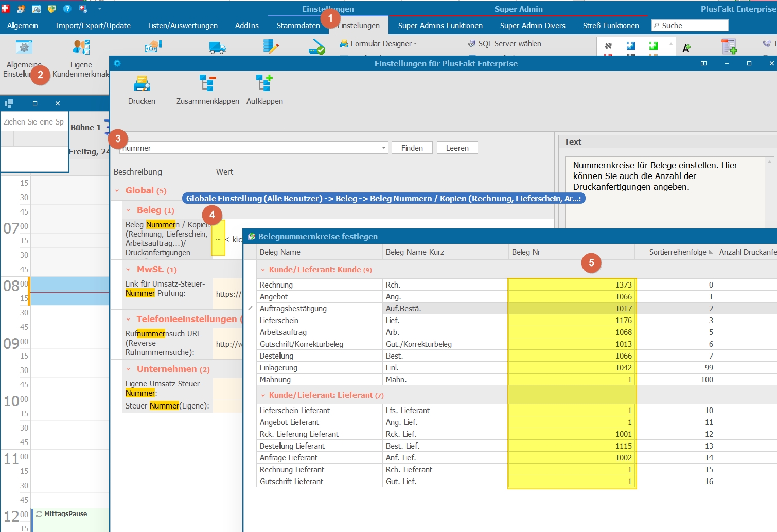
Task: Collapse the Unternehmen (2) group
Action: point(128,369)
